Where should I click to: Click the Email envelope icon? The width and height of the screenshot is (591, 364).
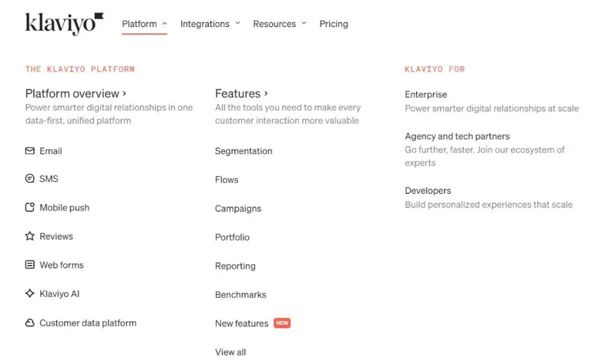(x=30, y=151)
